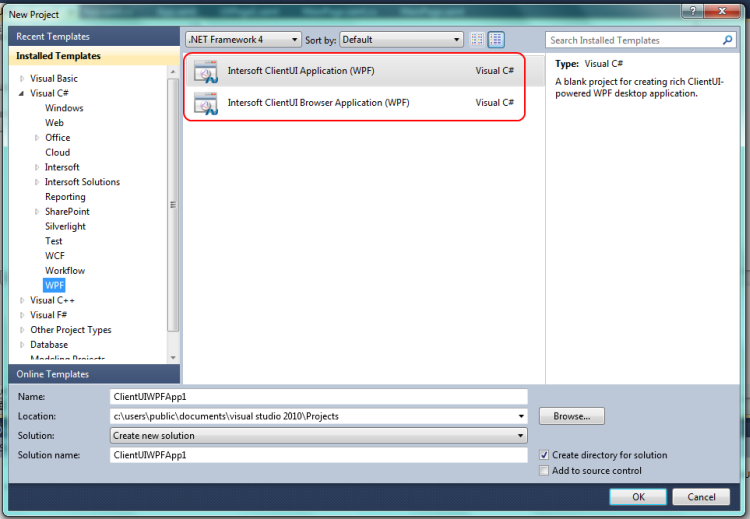Collapse the Visual C# tree node
The image size is (750, 519).
tap(22, 93)
